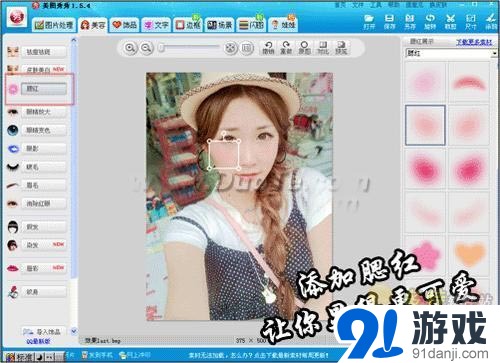Click the 另存 save-as icon

(410, 22)
